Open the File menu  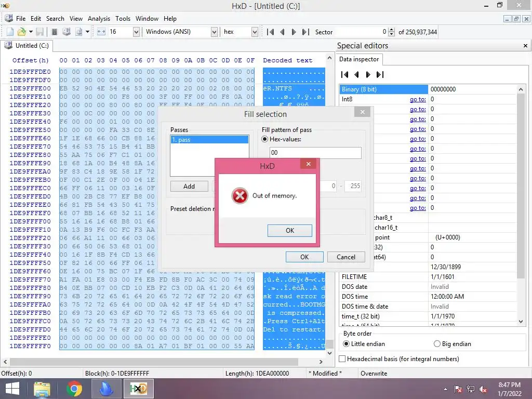click(21, 19)
